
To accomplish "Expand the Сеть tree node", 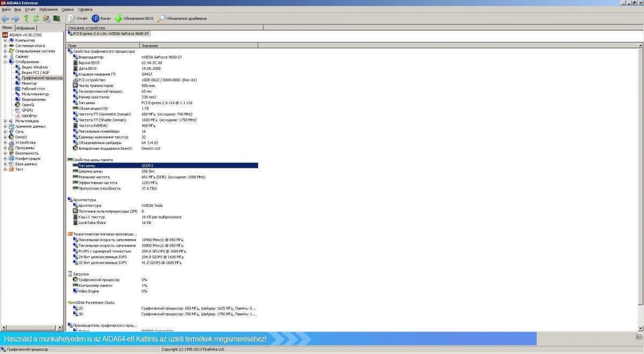I will point(5,132).
